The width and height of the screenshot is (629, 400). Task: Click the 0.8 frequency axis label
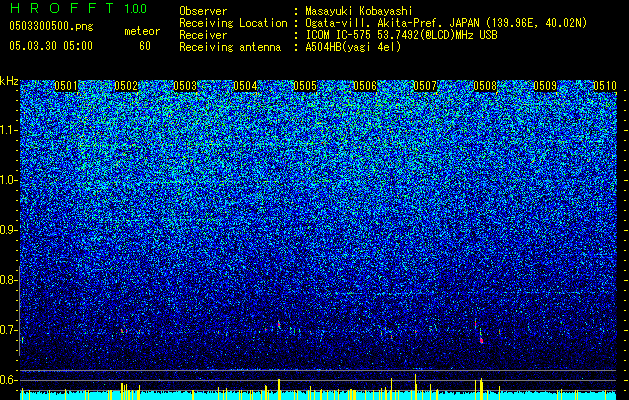click(x=9, y=280)
